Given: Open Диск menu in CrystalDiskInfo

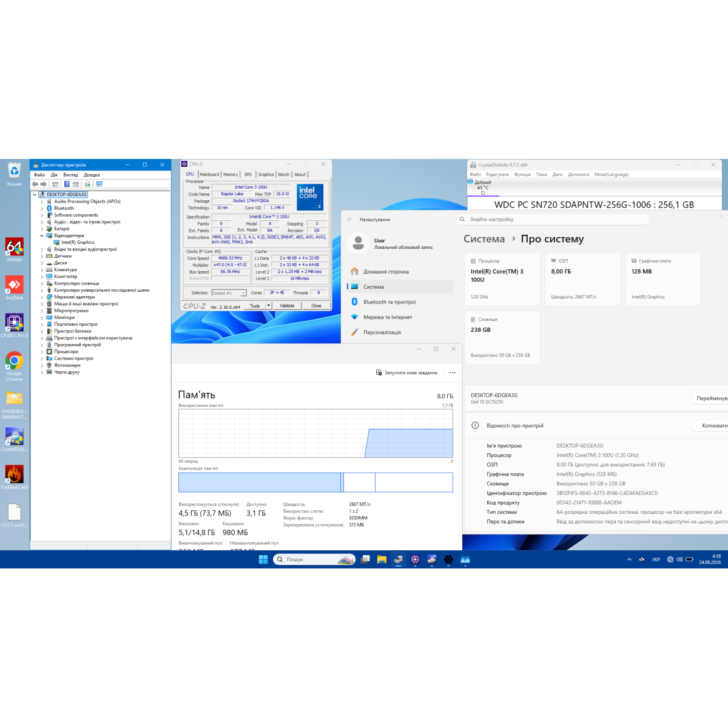Looking at the screenshot, I should [558, 174].
